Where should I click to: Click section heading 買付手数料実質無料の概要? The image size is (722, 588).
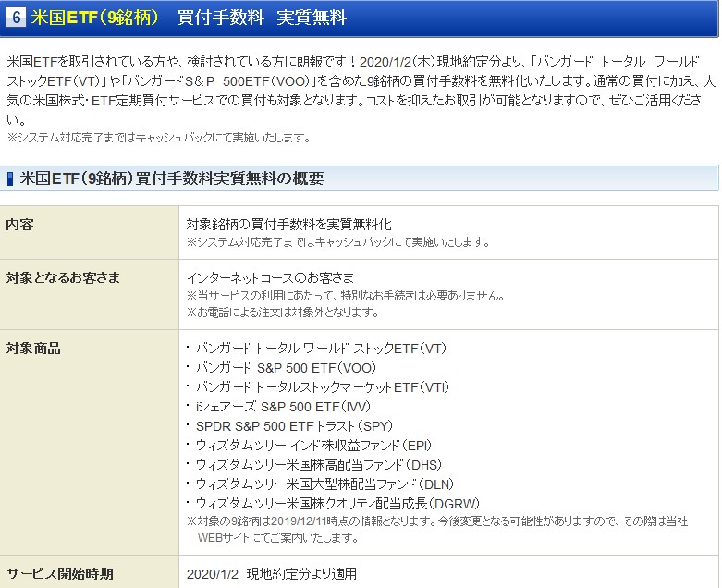pyautogui.click(x=230, y=178)
